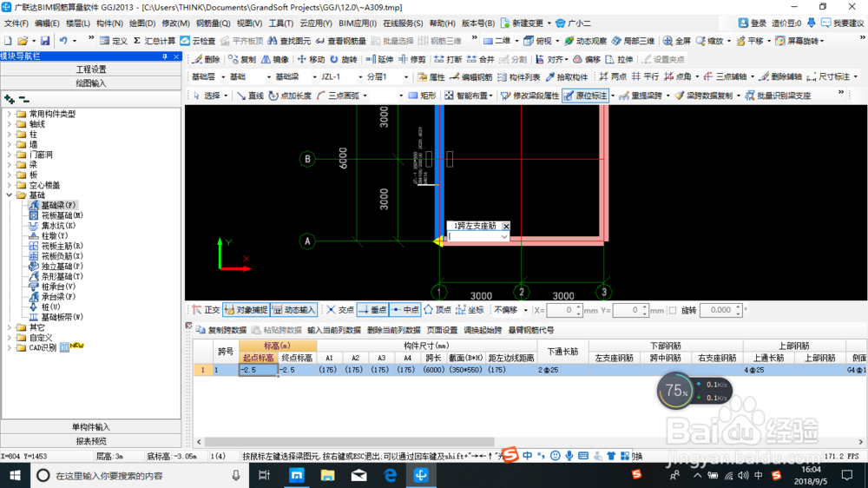Open the 文件(F) menu
The height and width of the screenshot is (488, 868).
[x=16, y=23]
